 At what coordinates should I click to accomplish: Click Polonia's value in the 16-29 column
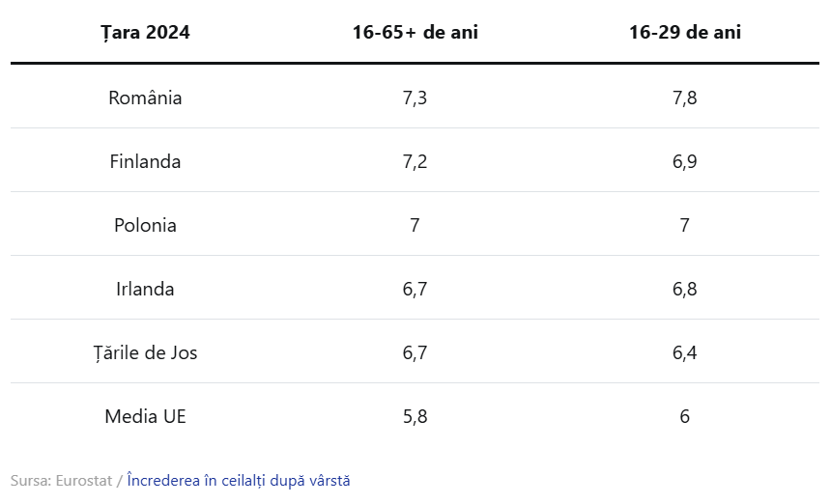(684, 225)
